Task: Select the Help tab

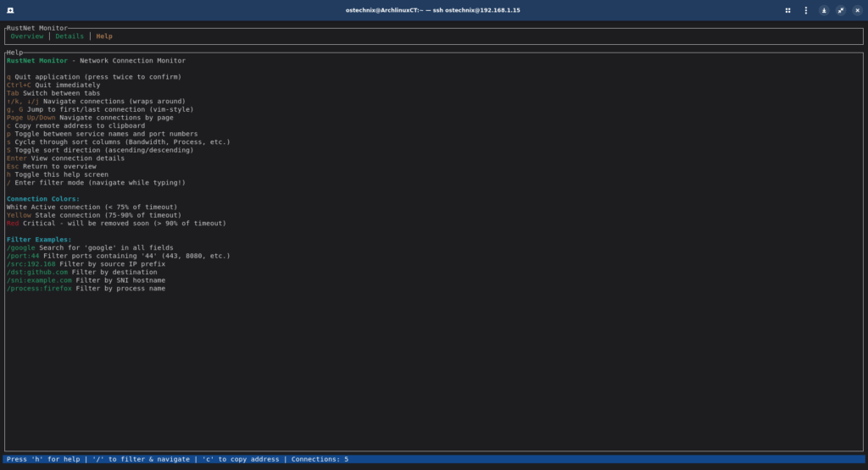Action: pyautogui.click(x=104, y=36)
